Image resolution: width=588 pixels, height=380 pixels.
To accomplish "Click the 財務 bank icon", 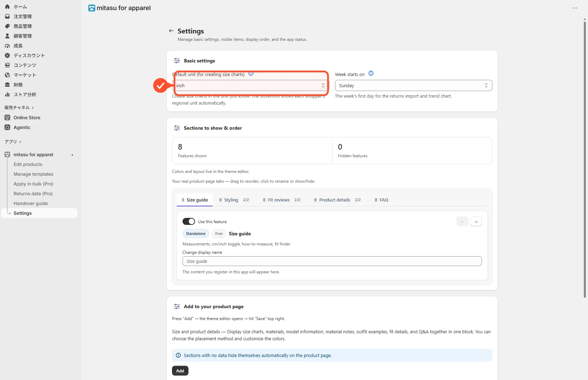I will coord(7,85).
